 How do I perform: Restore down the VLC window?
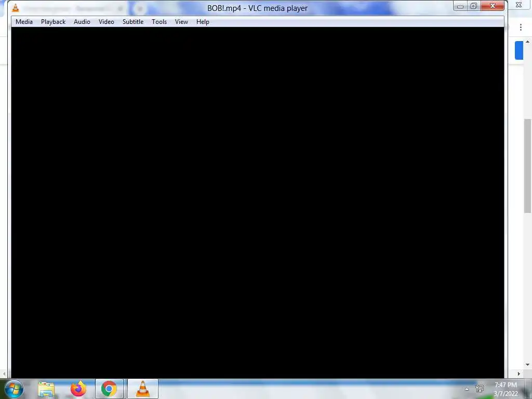(x=474, y=6)
